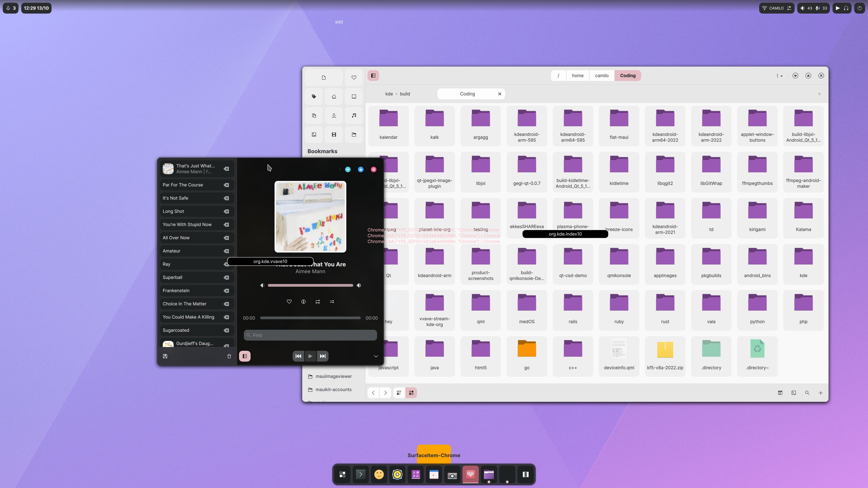Viewport: 868px width, 488px height.
Task: Open search in file manager bottom bar
Action: pyautogui.click(x=807, y=393)
